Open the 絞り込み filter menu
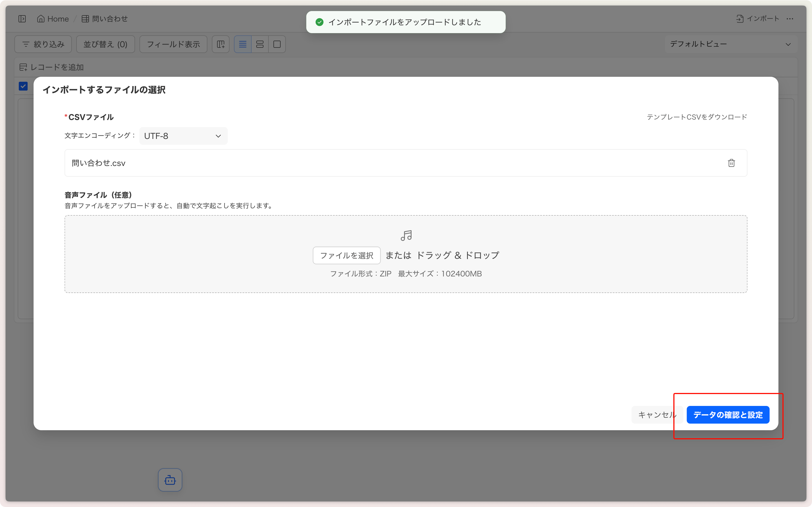The width and height of the screenshot is (812, 507). [x=43, y=44]
